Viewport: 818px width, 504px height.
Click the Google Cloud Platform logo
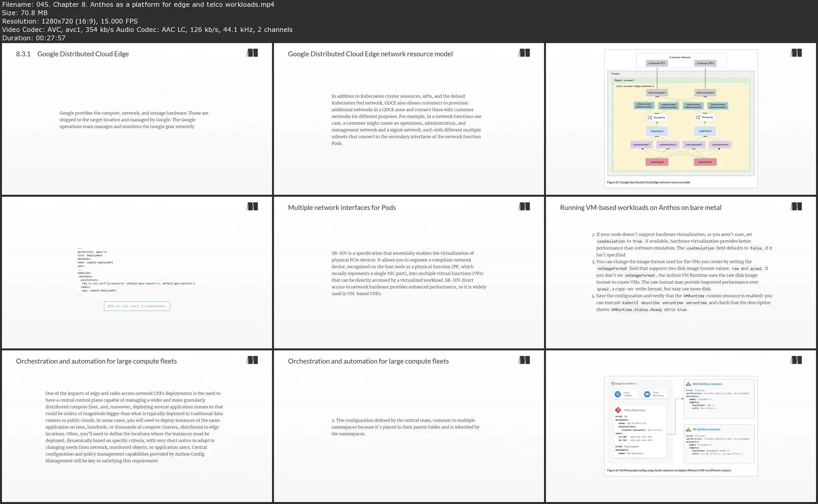click(x=623, y=383)
